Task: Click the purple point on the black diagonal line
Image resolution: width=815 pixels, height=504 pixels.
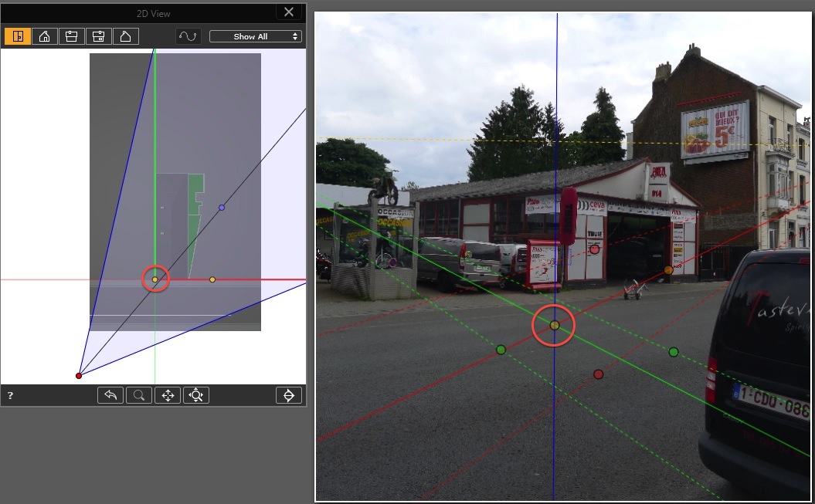Action: (222, 208)
